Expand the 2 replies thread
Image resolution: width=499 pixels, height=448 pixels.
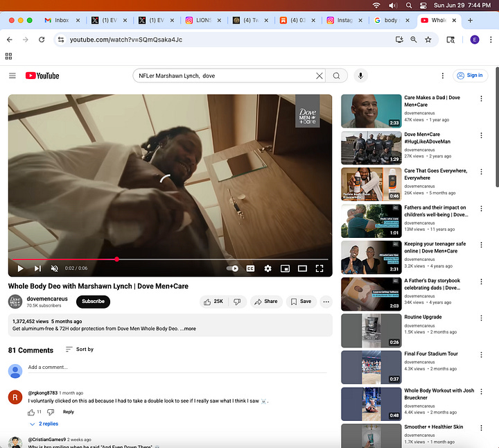point(44,424)
